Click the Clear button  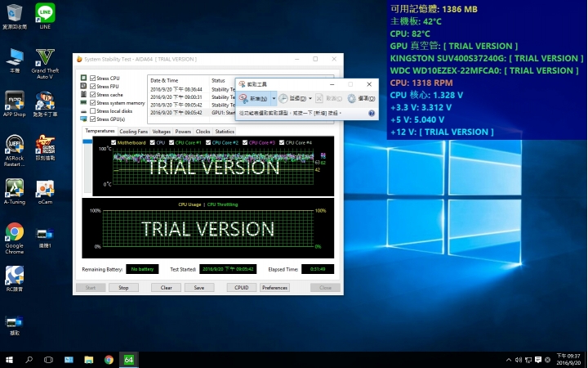pos(166,288)
